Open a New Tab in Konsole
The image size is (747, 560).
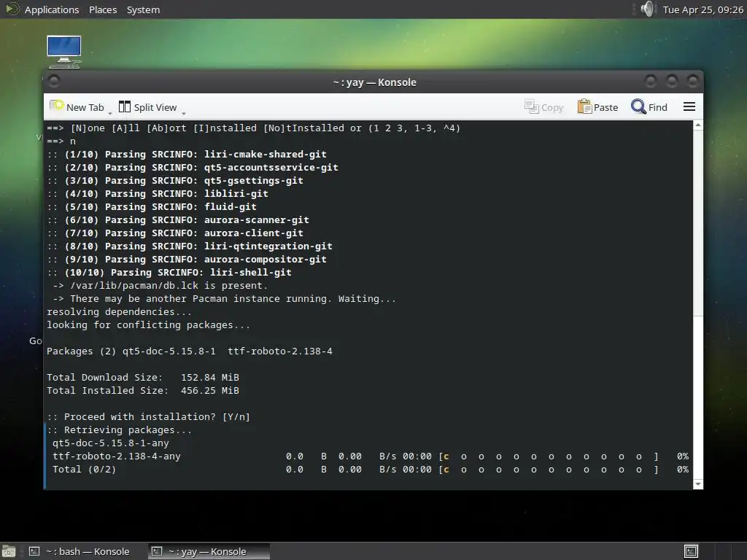click(x=77, y=107)
